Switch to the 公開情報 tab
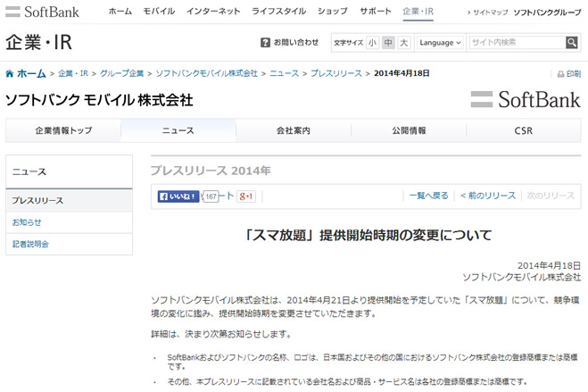The image size is (588, 392). [409, 130]
